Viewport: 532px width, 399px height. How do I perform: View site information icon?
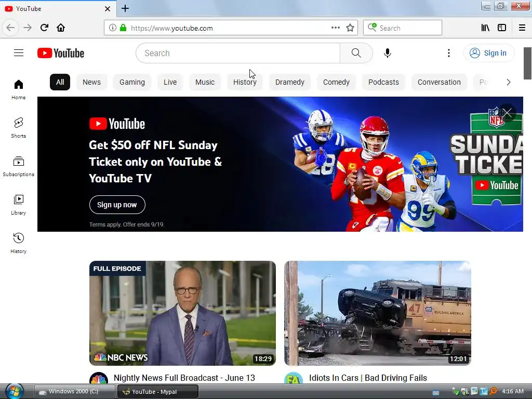[x=112, y=28]
